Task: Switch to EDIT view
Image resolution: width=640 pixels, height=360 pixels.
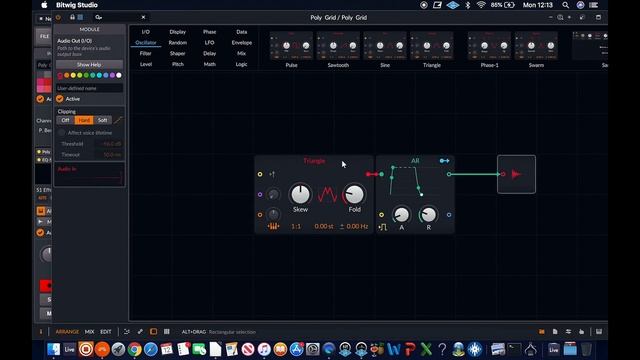Action: pos(106,332)
